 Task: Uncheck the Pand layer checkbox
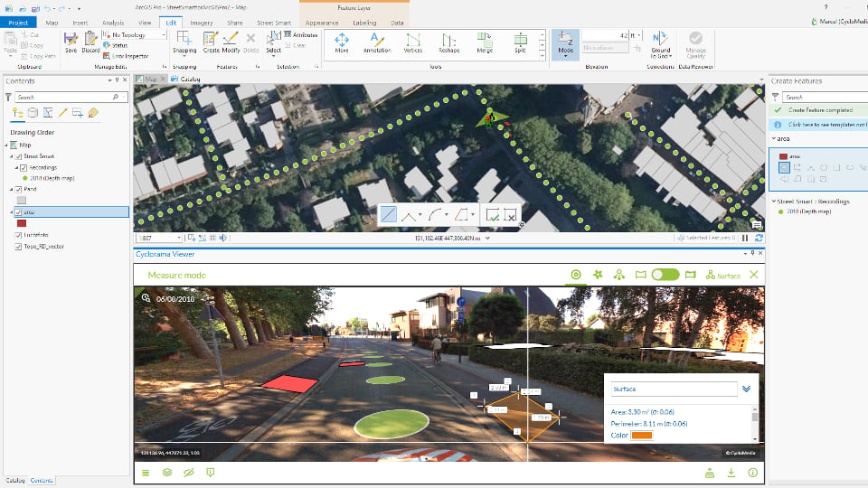click(18, 189)
